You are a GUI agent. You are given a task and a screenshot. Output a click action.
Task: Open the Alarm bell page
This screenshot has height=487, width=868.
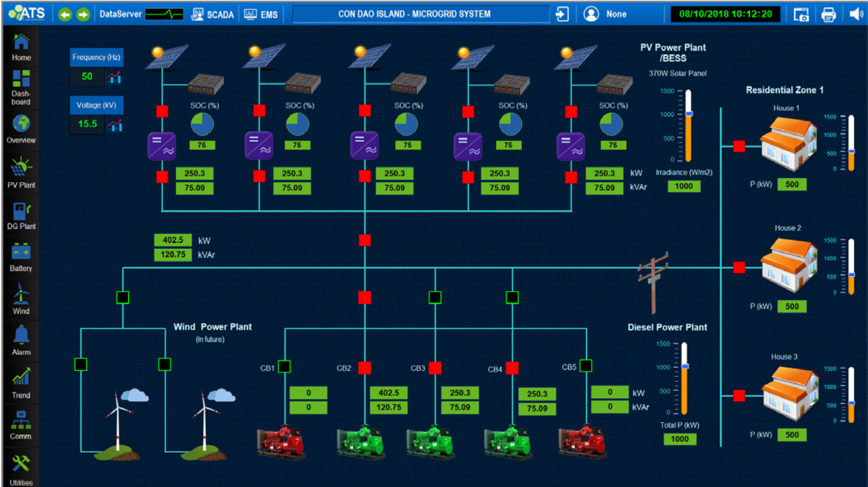[x=21, y=341]
